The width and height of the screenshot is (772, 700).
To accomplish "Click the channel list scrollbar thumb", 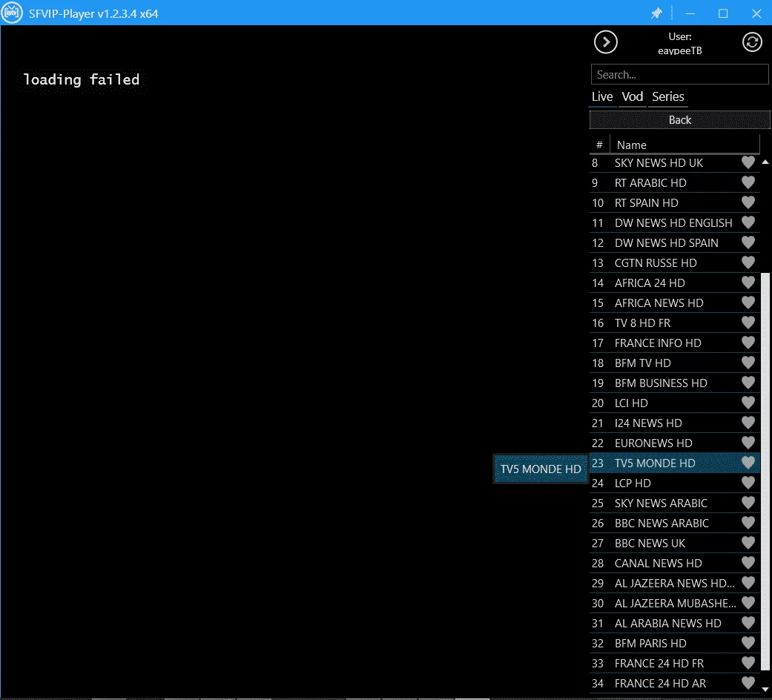I will [x=765, y=472].
